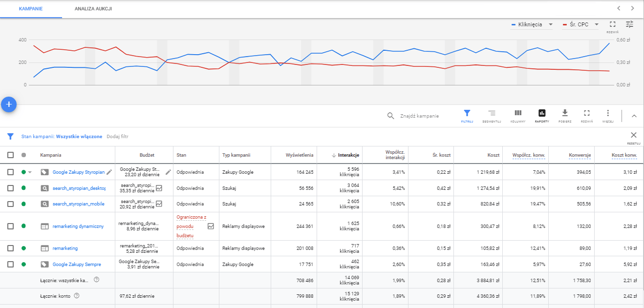Open budget chart icon for search_styropian_mobile
644x308 pixels.
pyautogui.click(x=159, y=204)
